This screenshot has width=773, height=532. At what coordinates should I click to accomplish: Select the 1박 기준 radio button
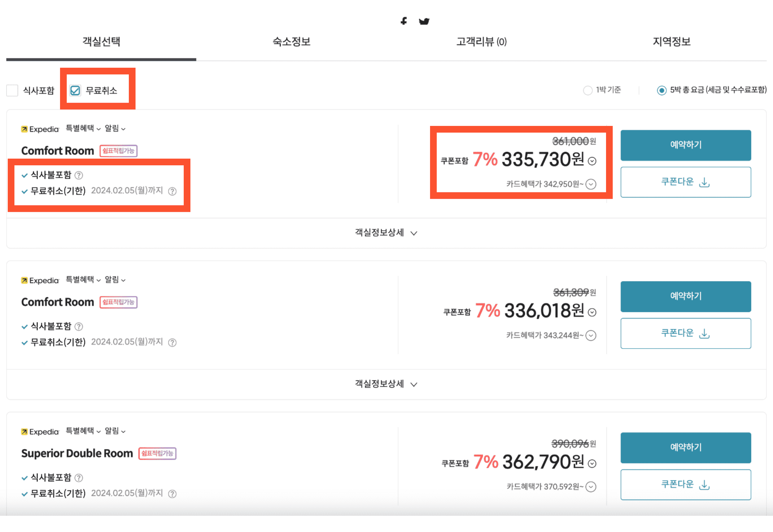point(587,90)
